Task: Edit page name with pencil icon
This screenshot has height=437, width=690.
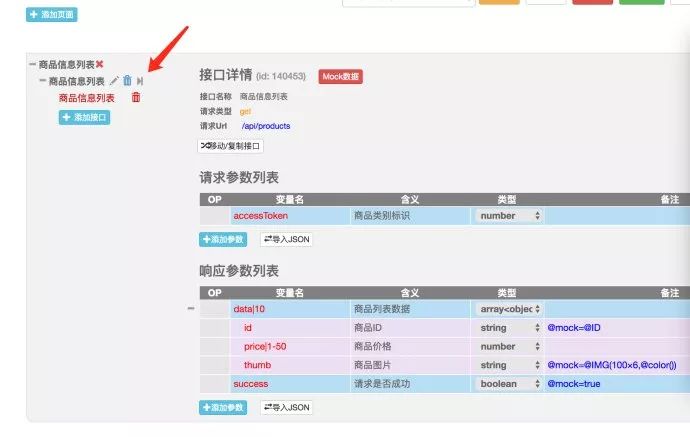Action: (114, 81)
